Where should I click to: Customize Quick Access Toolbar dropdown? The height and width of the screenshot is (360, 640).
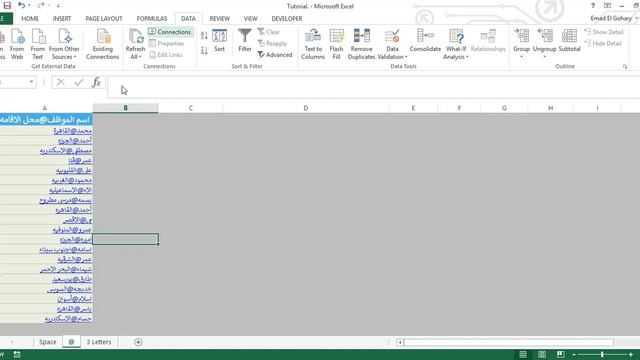click(x=58, y=6)
